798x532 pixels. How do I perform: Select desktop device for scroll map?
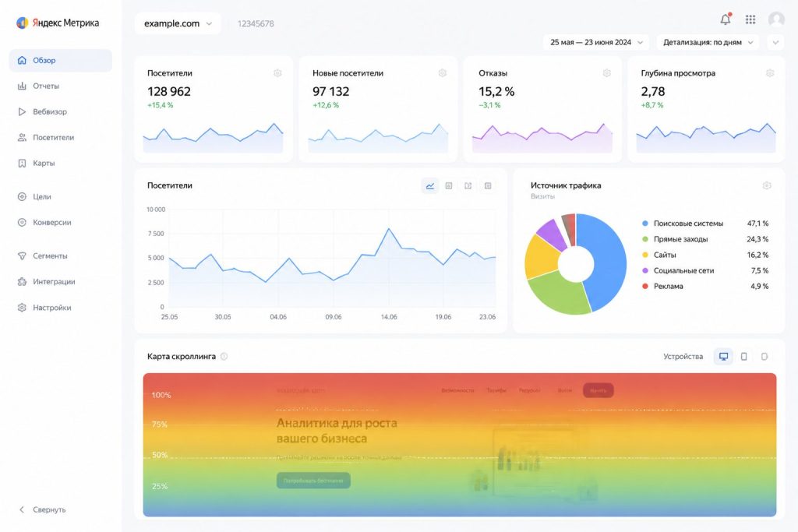tap(723, 357)
